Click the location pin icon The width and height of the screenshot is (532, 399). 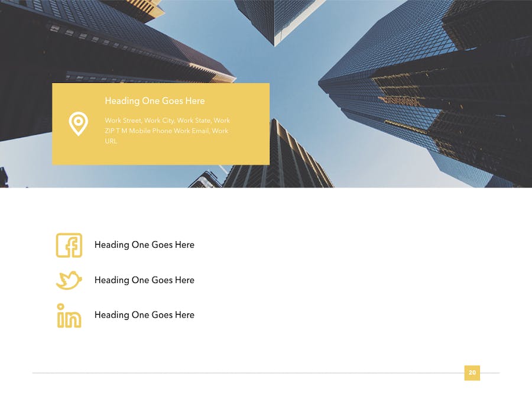coord(78,124)
